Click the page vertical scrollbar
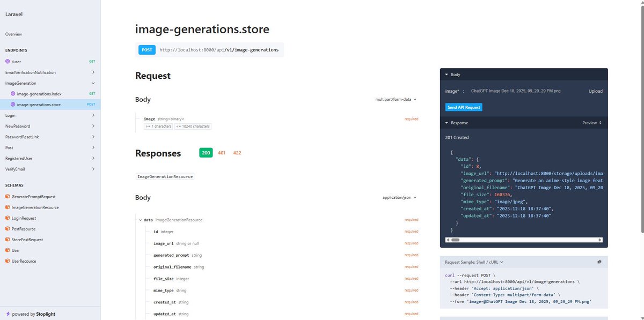Image resolution: width=644 pixels, height=320 pixels. 641,118
